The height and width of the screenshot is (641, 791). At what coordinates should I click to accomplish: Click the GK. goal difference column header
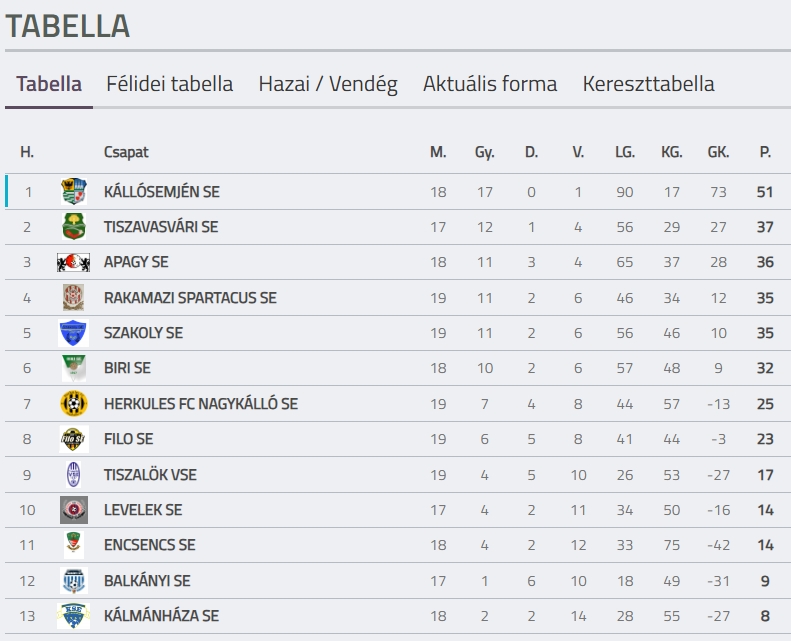718,152
